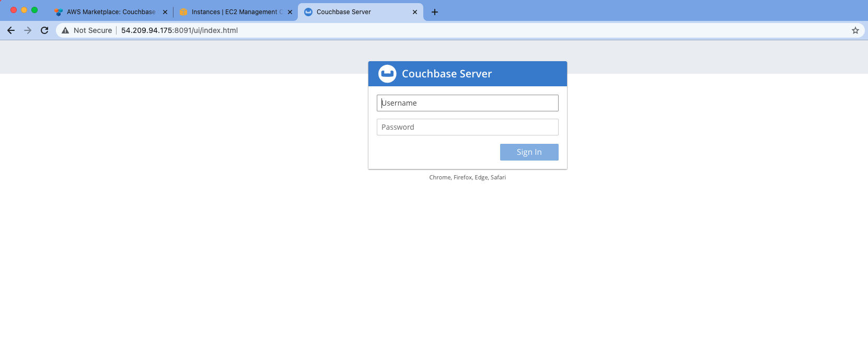Click the URL in the address bar
Viewport: 868px width, 364px height.
[x=179, y=30]
